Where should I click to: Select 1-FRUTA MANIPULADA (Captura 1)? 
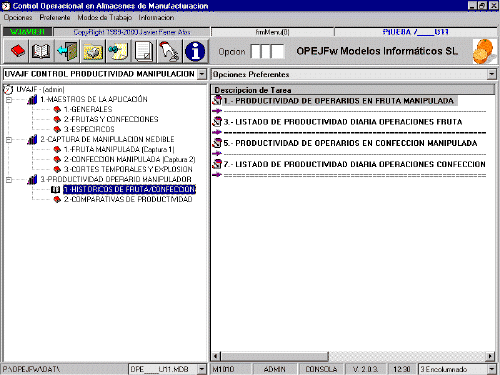pyautogui.click(x=119, y=149)
